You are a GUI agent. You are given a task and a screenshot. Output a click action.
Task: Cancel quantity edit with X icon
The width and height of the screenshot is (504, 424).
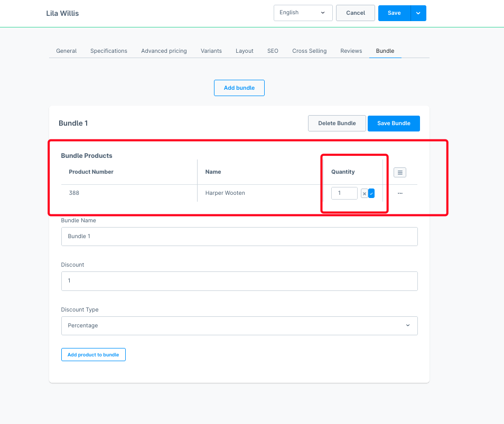coord(365,194)
